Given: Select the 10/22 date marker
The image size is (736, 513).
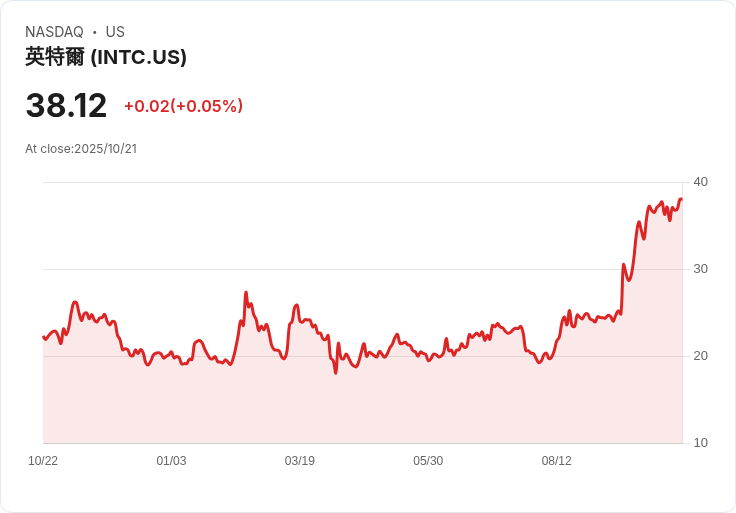Looking at the screenshot, I should [43, 461].
